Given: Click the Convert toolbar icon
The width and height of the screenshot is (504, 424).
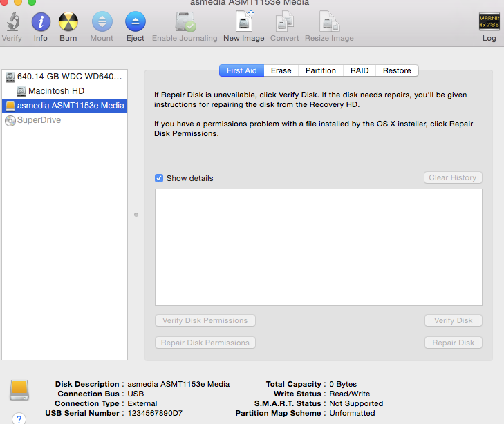Looking at the screenshot, I should (x=284, y=22).
